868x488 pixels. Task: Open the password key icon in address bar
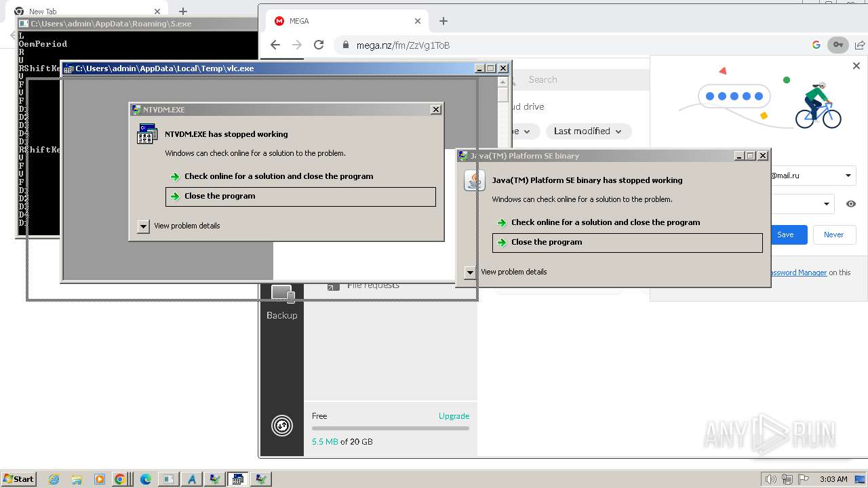pos(838,45)
